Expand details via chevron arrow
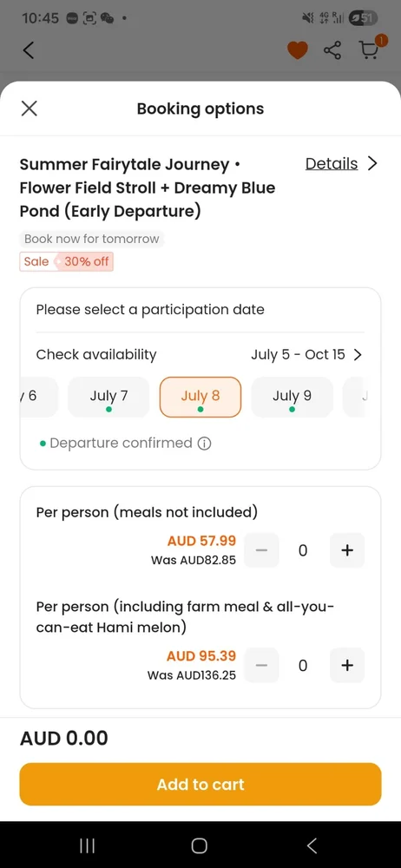This screenshot has height=868, width=401. (x=372, y=164)
